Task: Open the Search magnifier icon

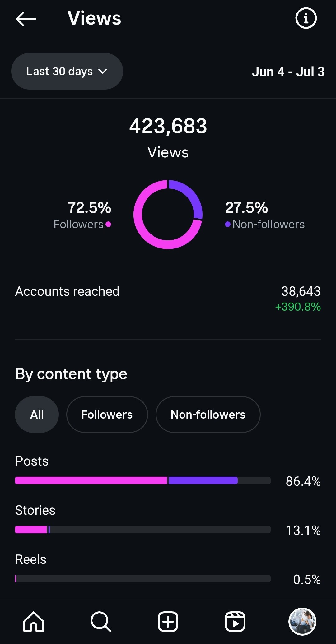Action: (100, 622)
